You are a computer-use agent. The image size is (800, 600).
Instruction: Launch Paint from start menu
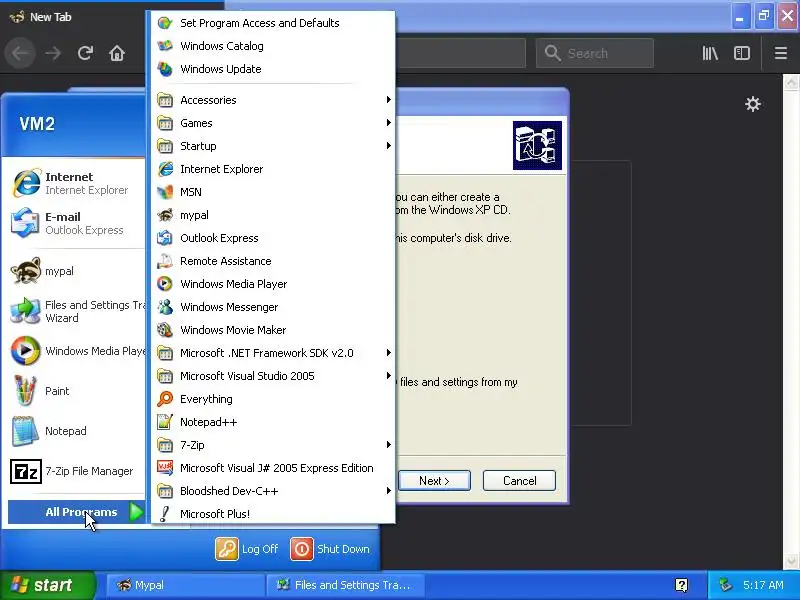tap(76, 391)
